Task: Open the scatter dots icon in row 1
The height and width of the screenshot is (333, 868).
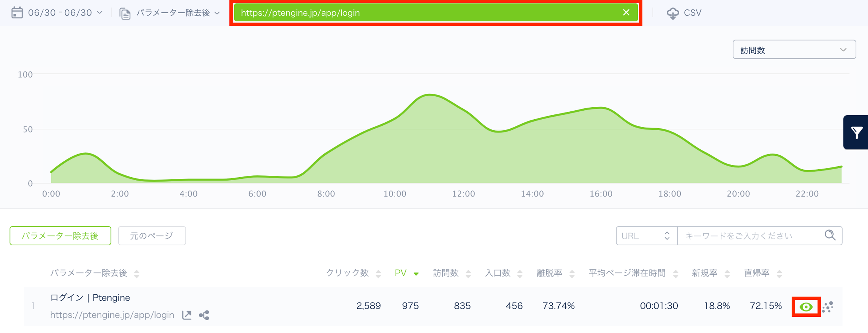Action: pyautogui.click(x=828, y=307)
